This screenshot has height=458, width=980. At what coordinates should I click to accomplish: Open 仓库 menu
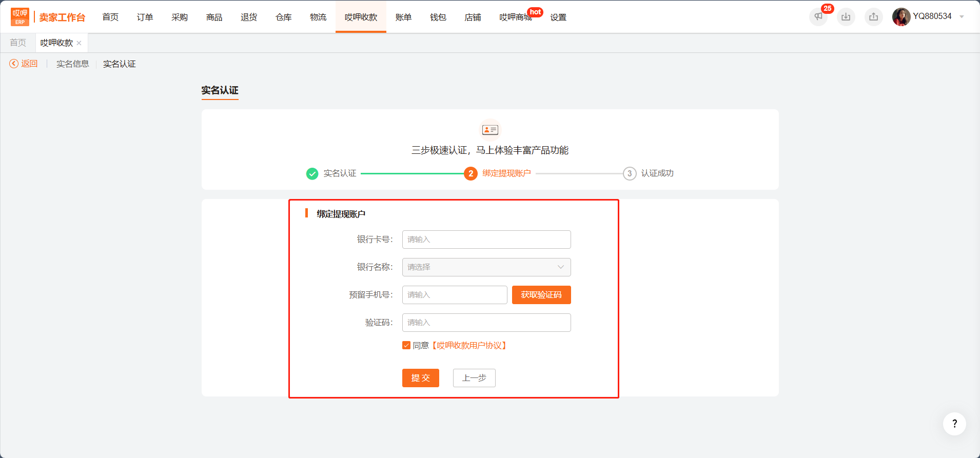tap(284, 17)
